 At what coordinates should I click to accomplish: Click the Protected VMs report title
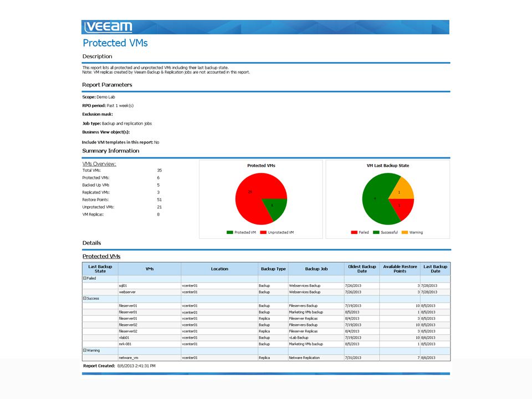(x=115, y=43)
